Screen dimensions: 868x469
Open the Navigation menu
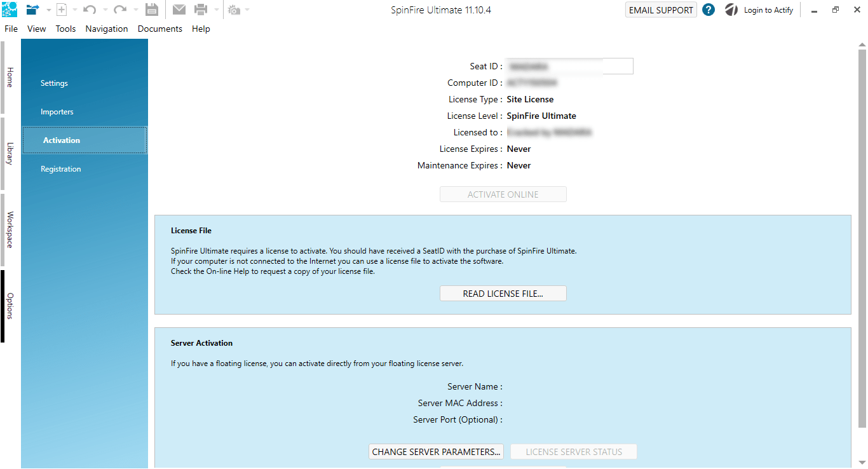click(x=107, y=29)
